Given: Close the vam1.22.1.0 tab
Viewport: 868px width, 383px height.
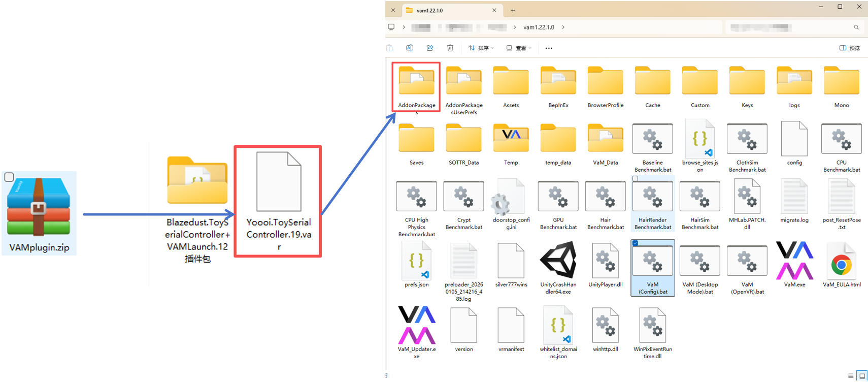Looking at the screenshot, I should (x=494, y=10).
